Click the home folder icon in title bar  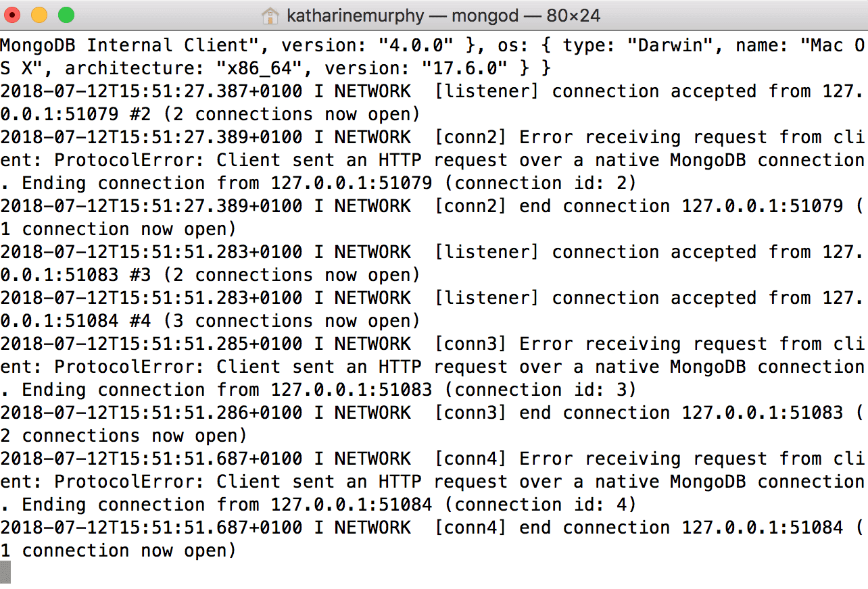point(270,15)
